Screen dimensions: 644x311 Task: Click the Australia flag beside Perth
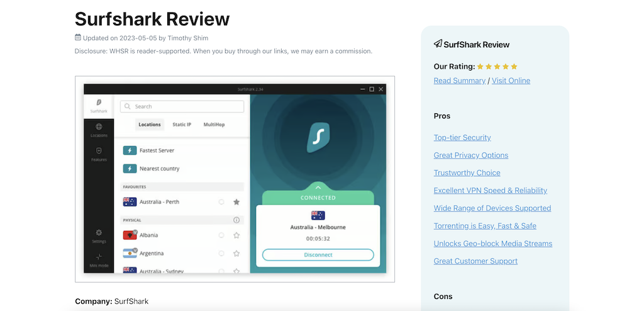click(x=130, y=202)
